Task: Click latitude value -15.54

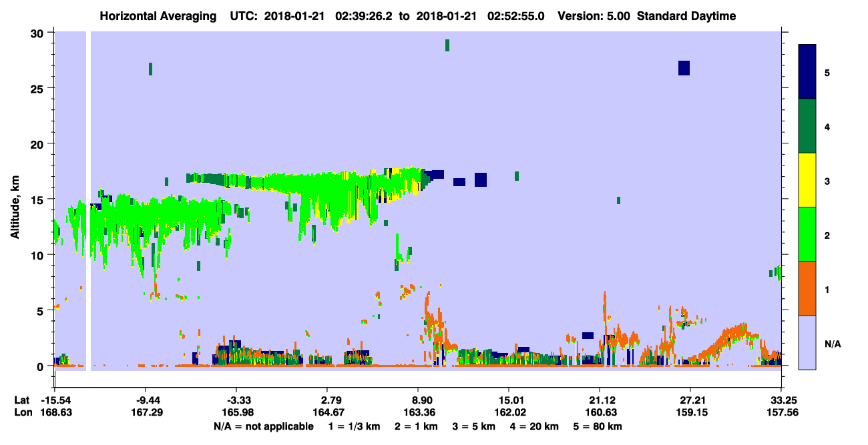Action: pos(56,400)
